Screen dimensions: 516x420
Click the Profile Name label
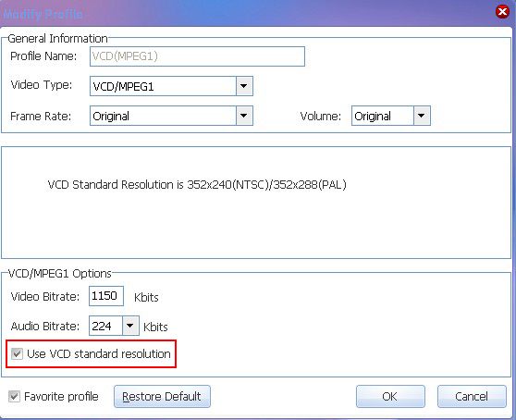(43, 56)
